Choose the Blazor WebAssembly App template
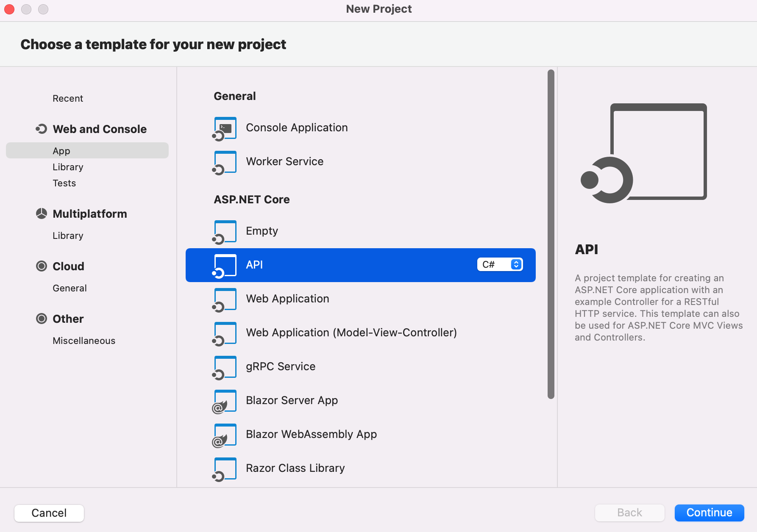Image resolution: width=757 pixels, height=532 pixels. click(361, 435)
